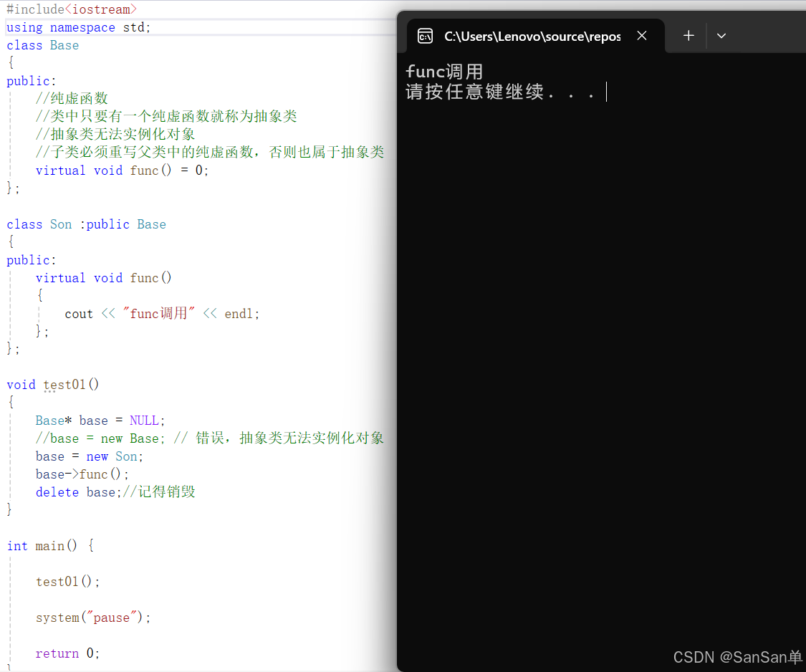The image size is (806, 672).
Task: Select the C:\Users\Lenovo\source\repos terminal tab
Action: point(536,36)
